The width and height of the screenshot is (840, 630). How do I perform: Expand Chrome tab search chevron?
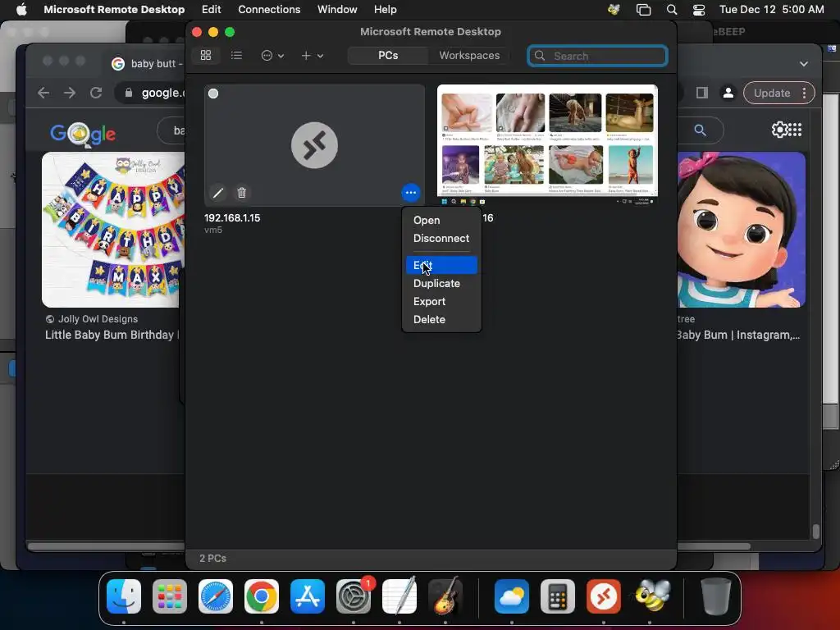804,64
